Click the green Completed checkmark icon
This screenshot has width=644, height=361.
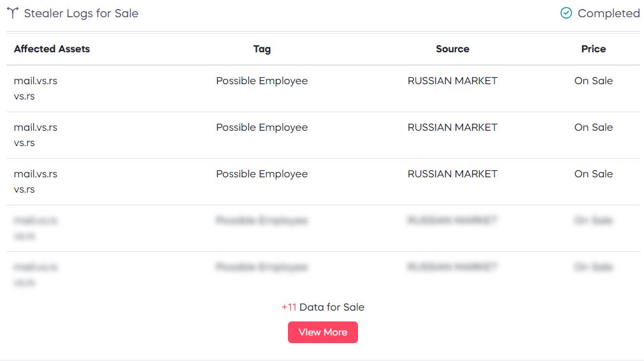[x=566, y=13]
